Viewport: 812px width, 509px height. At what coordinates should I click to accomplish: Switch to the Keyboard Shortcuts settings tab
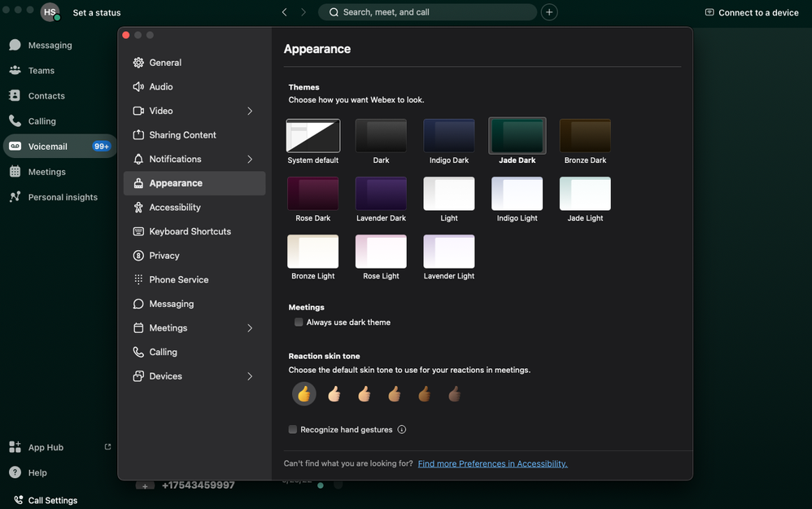point(194,231)
